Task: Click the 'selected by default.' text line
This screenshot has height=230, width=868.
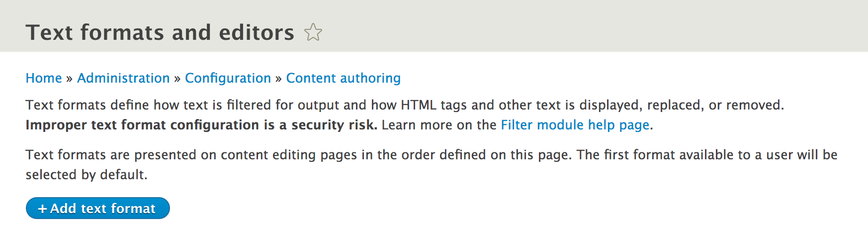Action: 87,175
